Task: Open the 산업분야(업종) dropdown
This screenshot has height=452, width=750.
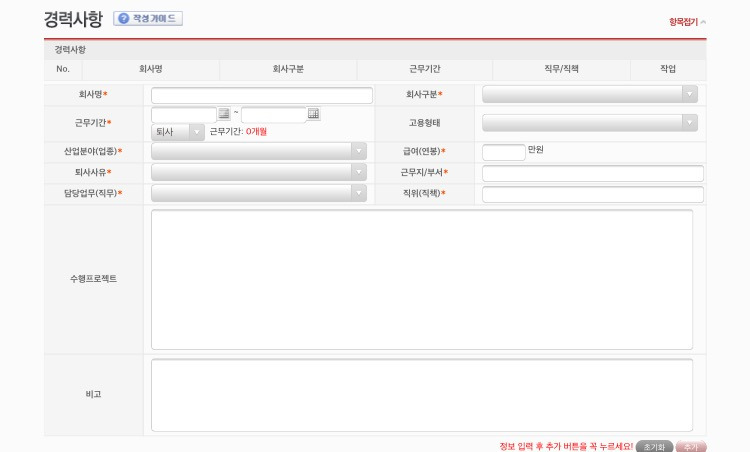Action: [259, 151]
